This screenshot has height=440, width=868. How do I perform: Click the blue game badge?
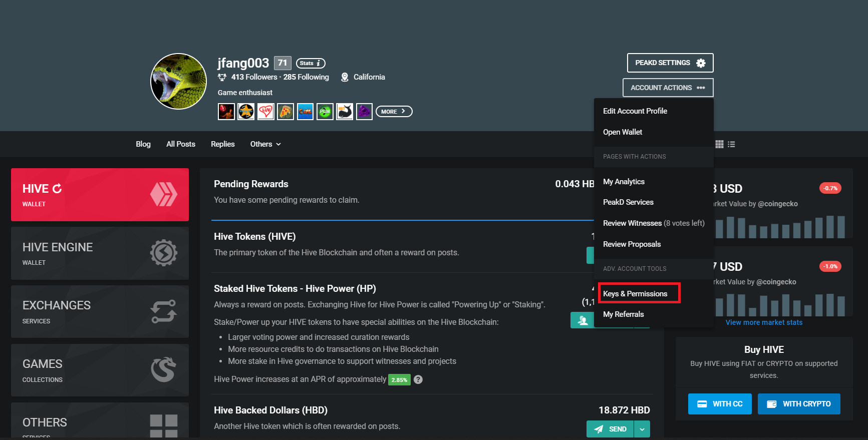[305, 112]
